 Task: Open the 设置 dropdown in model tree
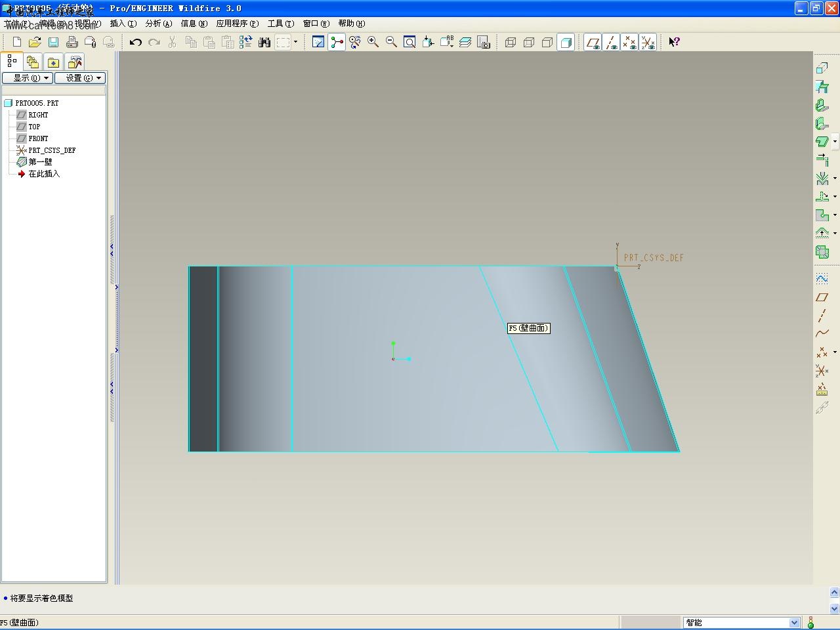(x=79, y=77)
